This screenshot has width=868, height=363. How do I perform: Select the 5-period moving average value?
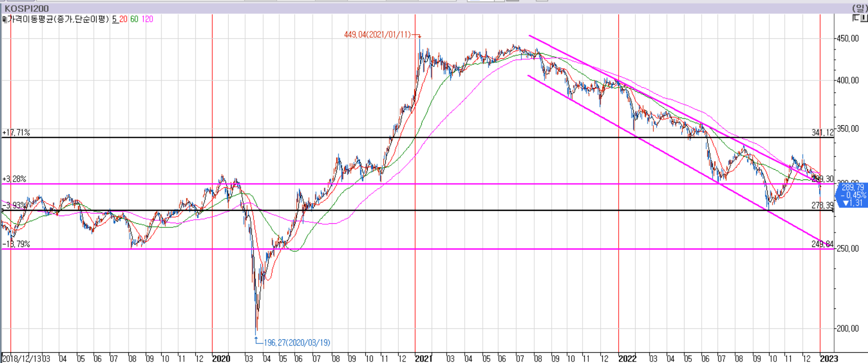[114, 19]
